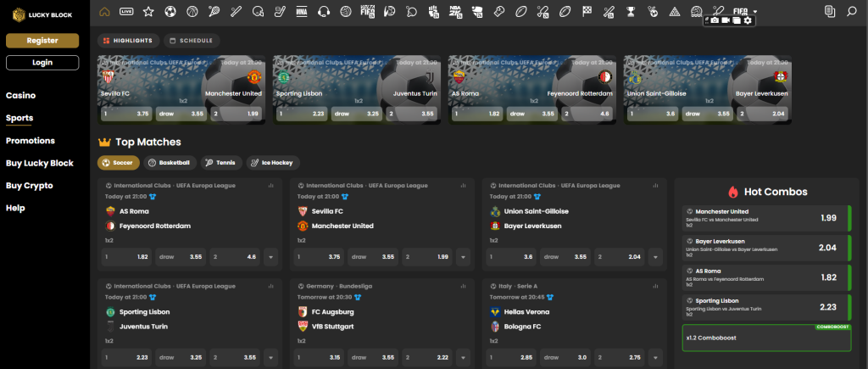Add Manchester United 1.99 hot combo
Screen dimensions: 868x369
[766, 218]
